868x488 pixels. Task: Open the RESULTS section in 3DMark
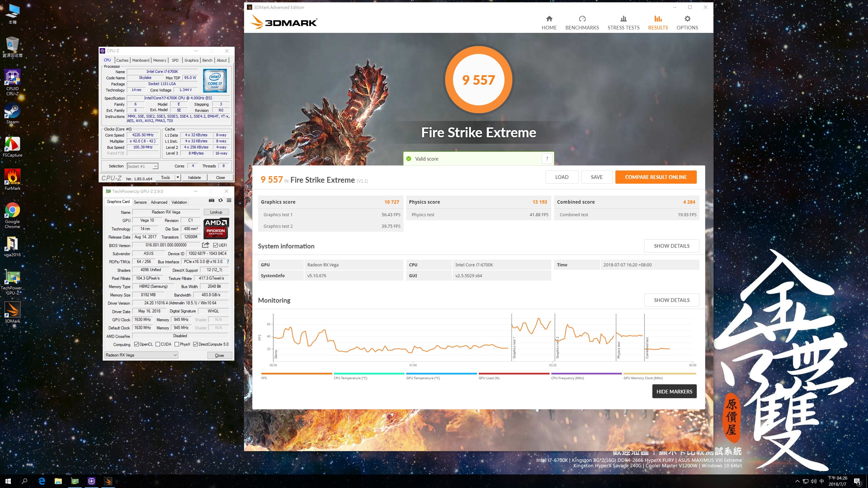tap(658, 23)
